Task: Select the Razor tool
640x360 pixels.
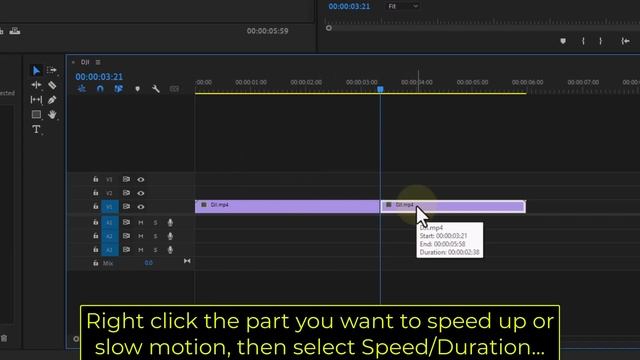Action: [x=52, y=85]
